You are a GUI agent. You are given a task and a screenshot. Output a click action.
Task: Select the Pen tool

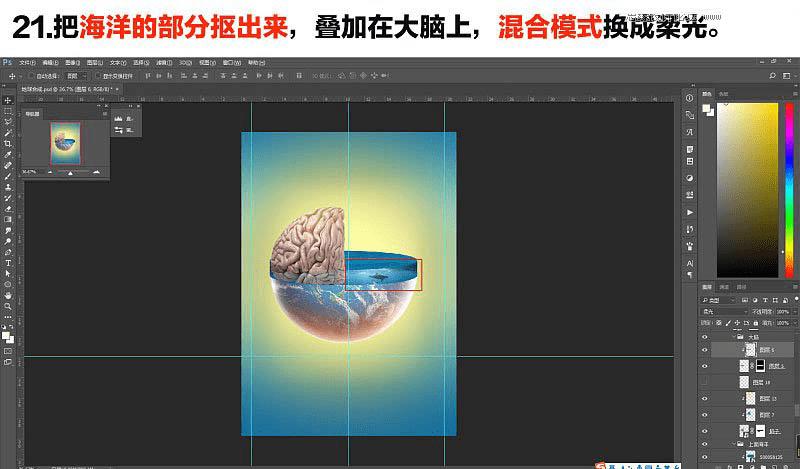[8, 252]
